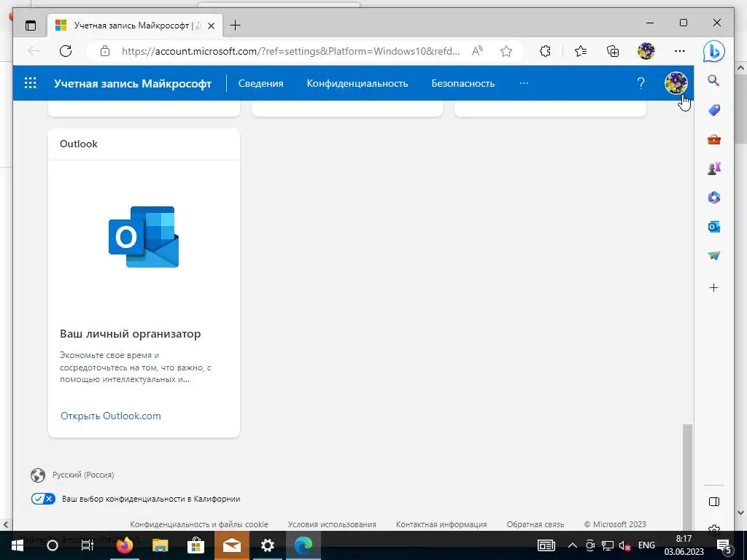Image resolution: width=747 pixels, height=560 pixels.
Task: Click the Ваш личный организатор heading
Action: tap(130, 334)
